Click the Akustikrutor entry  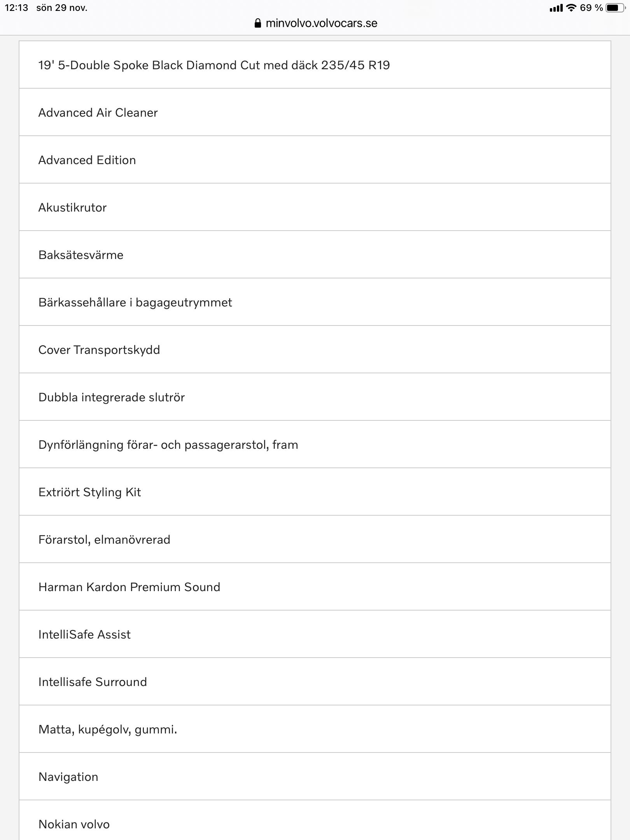tap(315, 207)
